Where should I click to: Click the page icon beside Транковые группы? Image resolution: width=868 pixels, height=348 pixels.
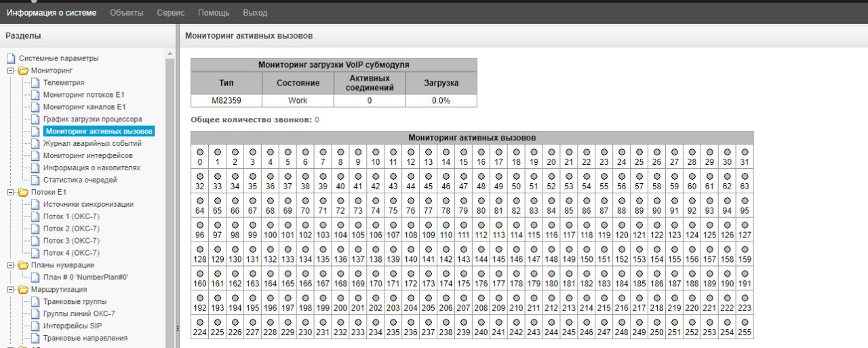click(35, 301)
